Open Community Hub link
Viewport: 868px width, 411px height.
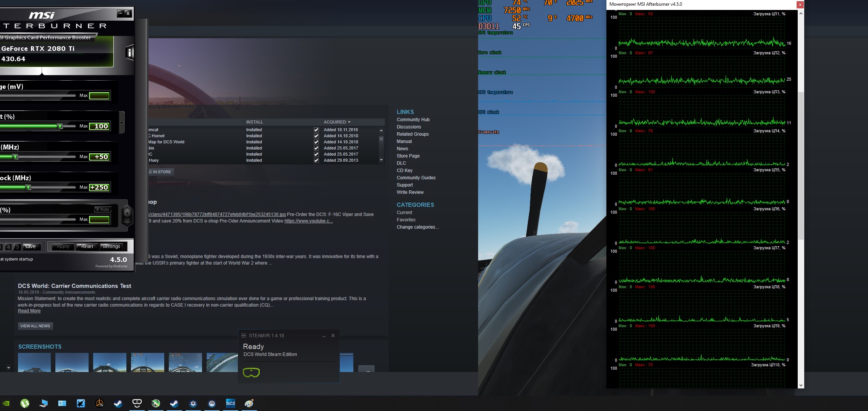(x=413, y=120)
